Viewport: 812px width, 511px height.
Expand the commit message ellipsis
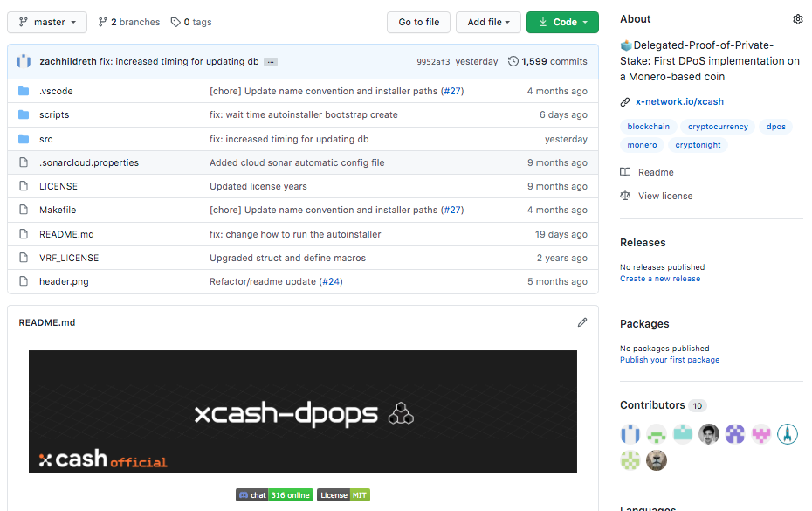pos(271,62)
